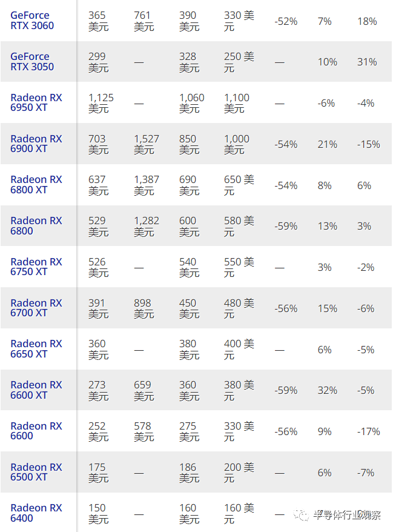Click the 1,527 美元 price cell
Image resolution: width=393 pixels, height=532 pixels.
coord(146,144)
